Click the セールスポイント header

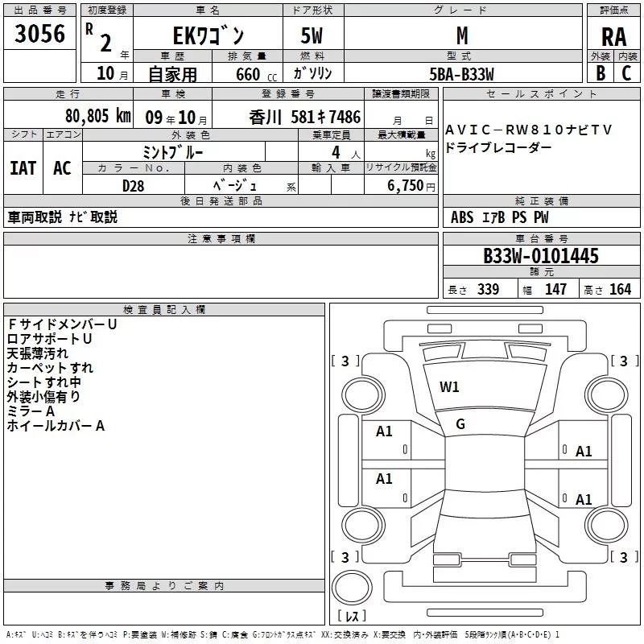point(541,93)
